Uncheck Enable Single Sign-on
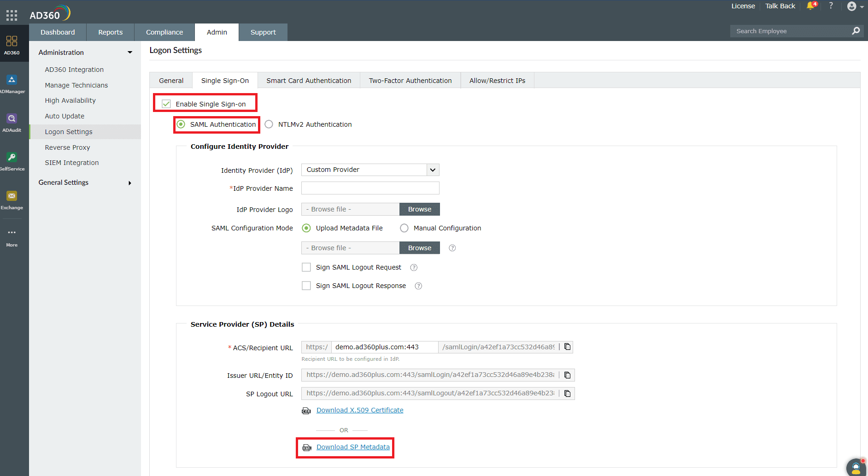Viewport: 868px width, 476px height. pyautogui.click(x=166, y=104)
